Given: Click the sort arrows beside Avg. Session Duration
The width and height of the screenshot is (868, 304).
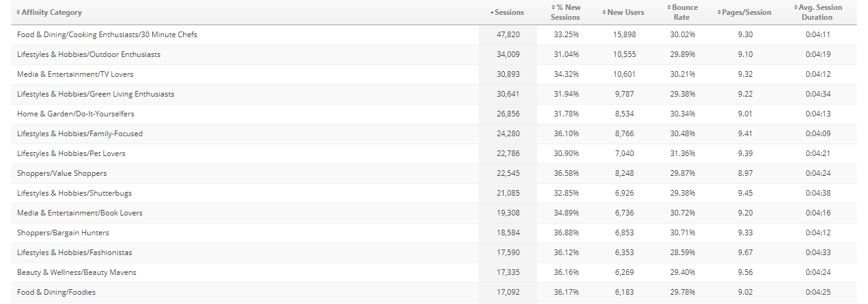Looking at the screenshot, I should tap(796, 7).
